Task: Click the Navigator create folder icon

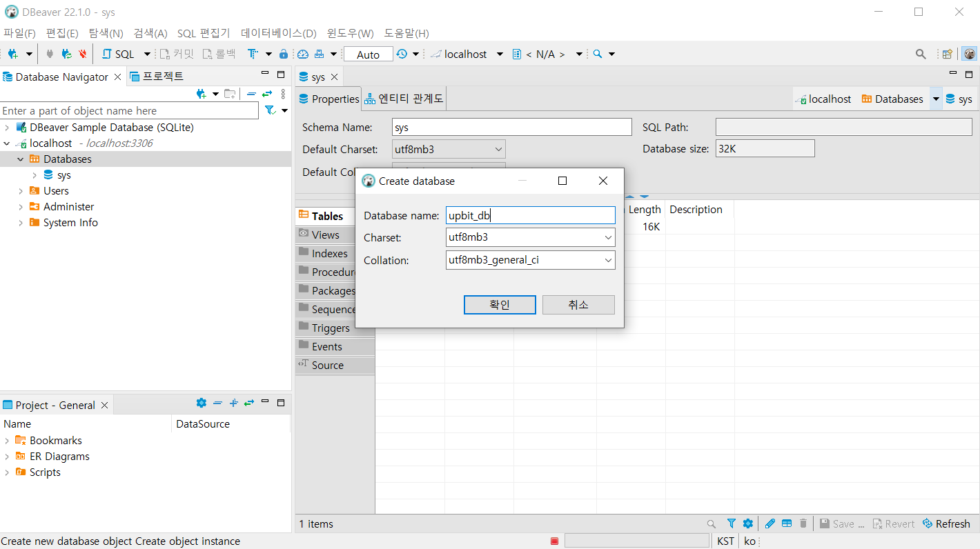Action: click(x=230, y=94)
